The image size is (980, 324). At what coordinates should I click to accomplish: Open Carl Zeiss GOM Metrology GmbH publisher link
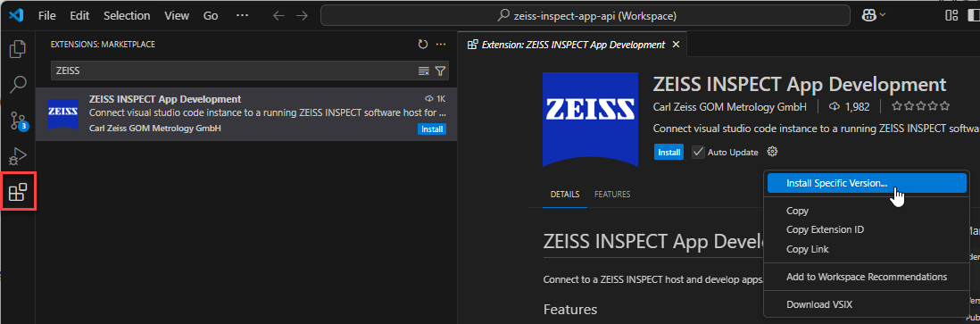tap(729, 106)
